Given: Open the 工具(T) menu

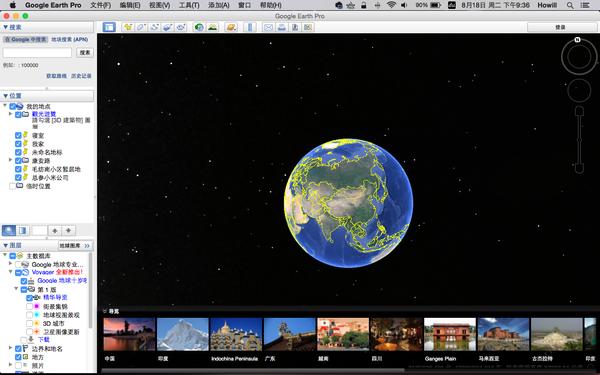Looking at the screenshot, I should [189, 5].
